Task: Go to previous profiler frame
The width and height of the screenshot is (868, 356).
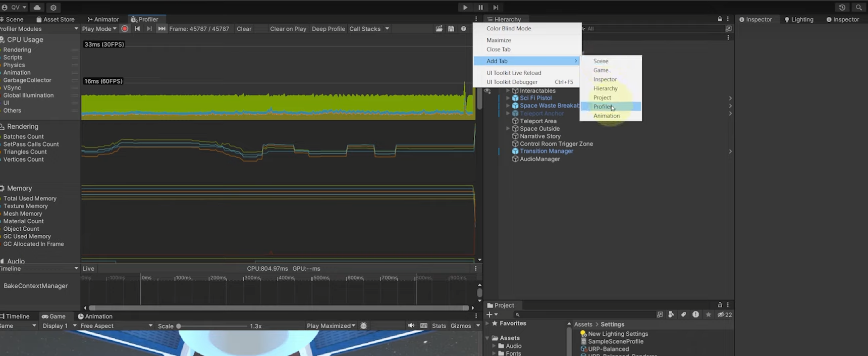Action: 137,29
